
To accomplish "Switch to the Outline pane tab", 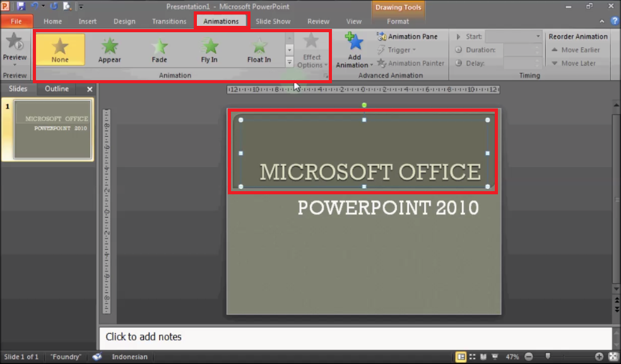I will (x=57, y=89).
